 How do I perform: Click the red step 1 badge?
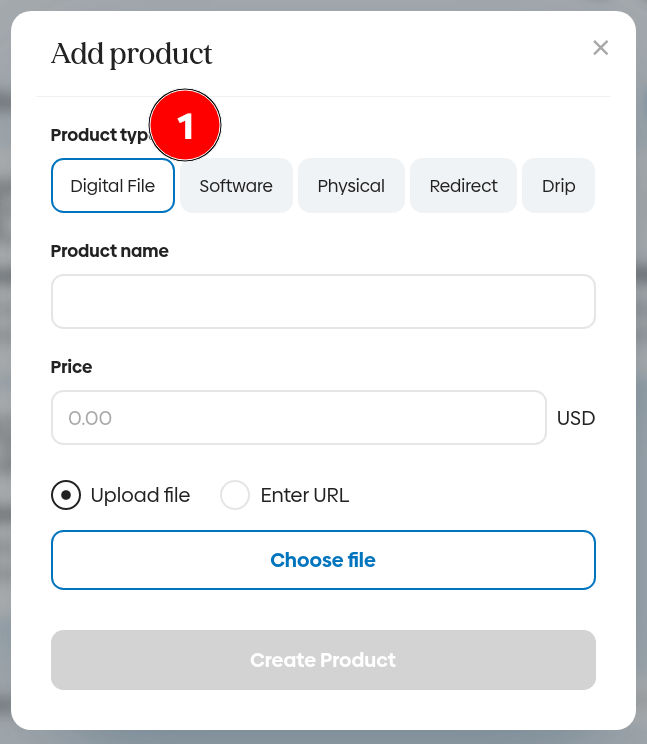pos(185,125)
